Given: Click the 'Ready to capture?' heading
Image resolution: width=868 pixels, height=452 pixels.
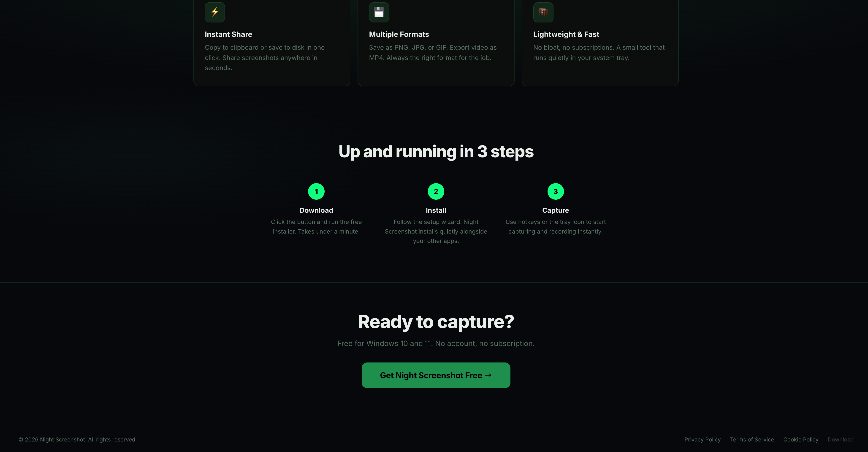Looking at the screenshot, I should (436, 322).
